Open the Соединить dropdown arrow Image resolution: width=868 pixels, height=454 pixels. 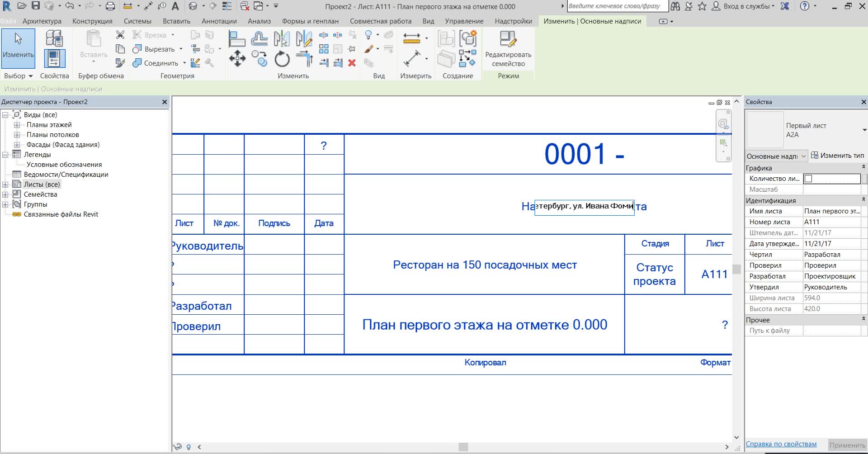[184, 63]
